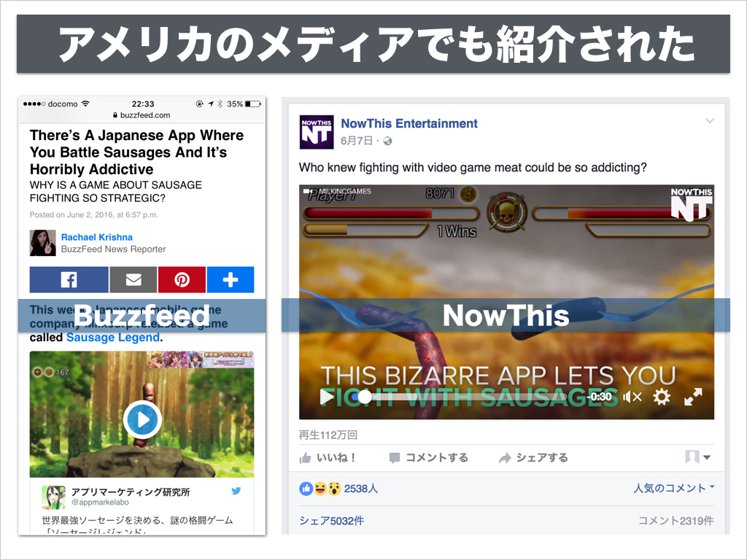This screenshot has width=747, height=560.
Task: Open アプリマーケティング研究所 tweet avatar
Action: pyautogui.click(x=53, y=497)
